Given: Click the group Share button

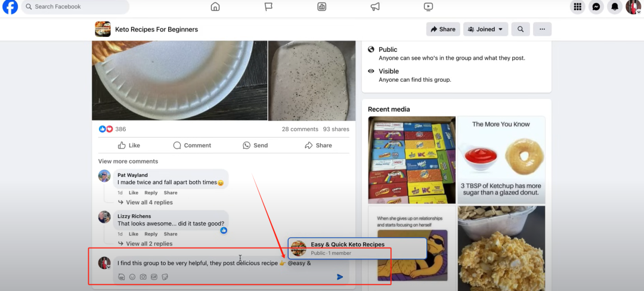Looking at the screenshot, I should 443,29.
